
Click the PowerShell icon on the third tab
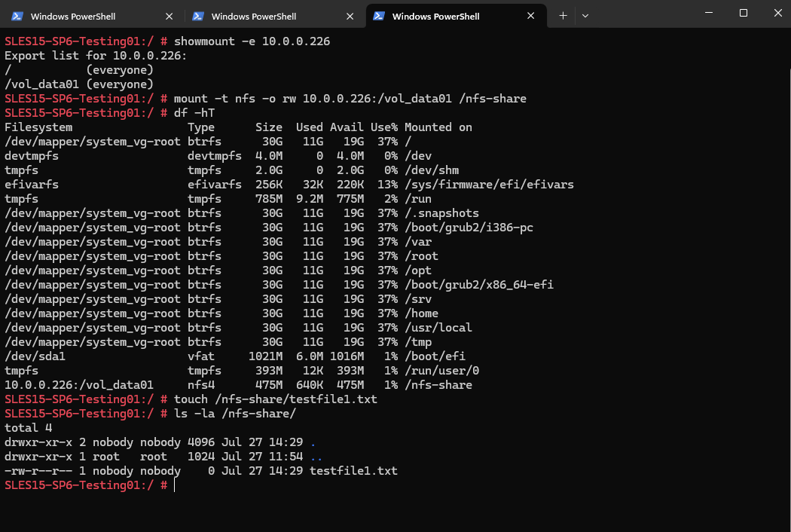(378, 16)
